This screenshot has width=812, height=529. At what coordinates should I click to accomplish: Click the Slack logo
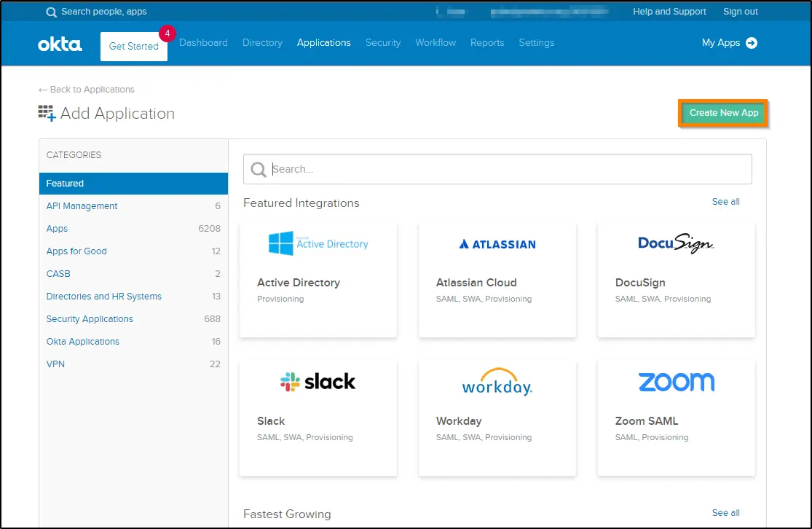point(318,382)
